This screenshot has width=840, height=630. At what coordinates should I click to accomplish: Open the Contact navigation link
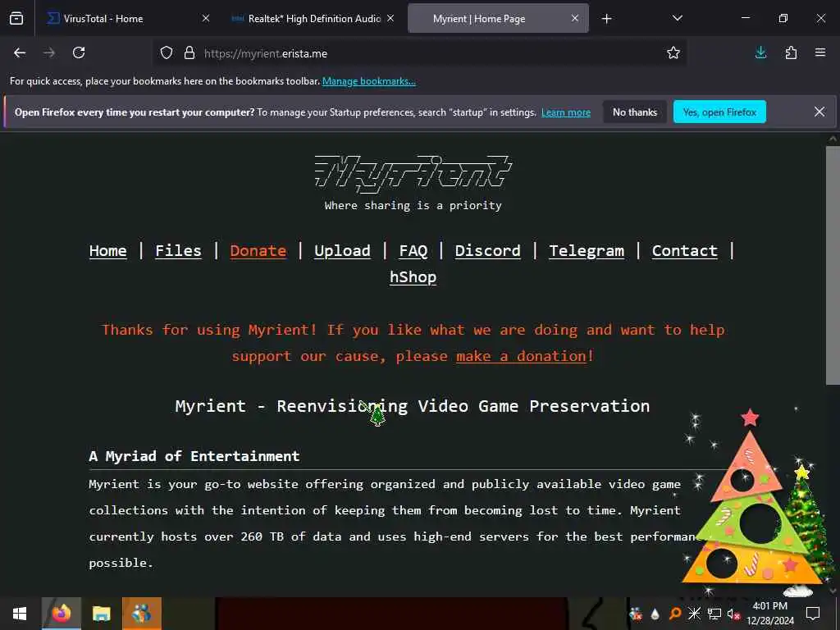tap(685, 251)
